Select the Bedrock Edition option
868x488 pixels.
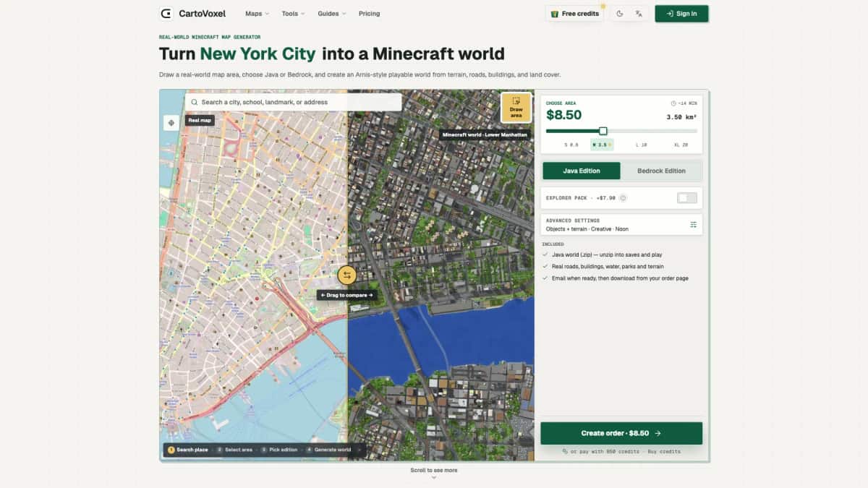click(661, 171)
